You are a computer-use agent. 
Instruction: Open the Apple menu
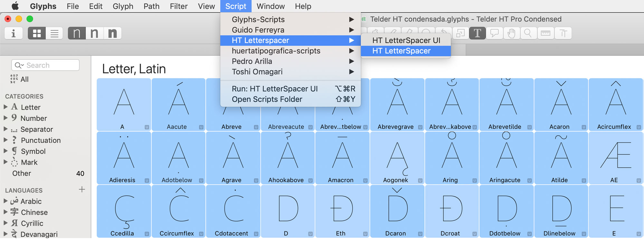15,6
